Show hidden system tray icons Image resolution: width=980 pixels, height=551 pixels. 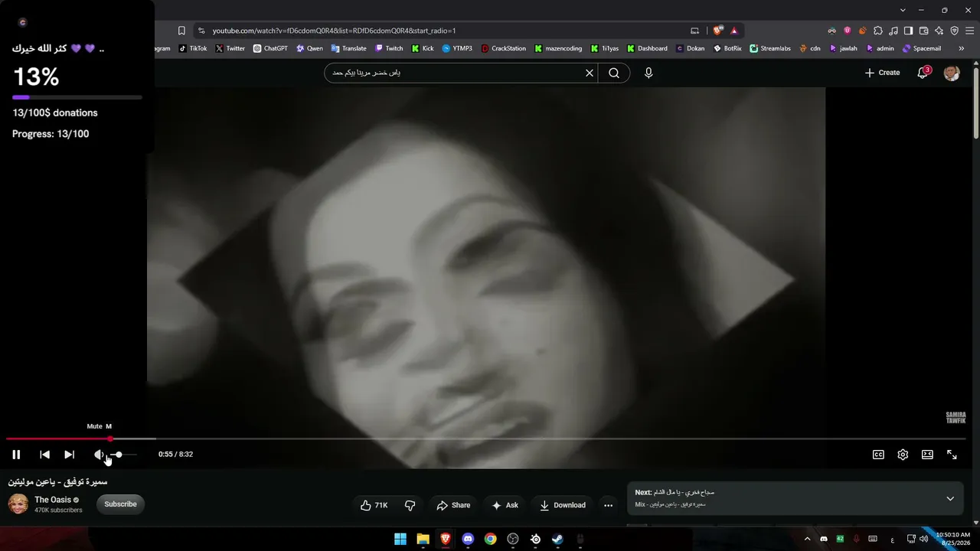[807, 539]
